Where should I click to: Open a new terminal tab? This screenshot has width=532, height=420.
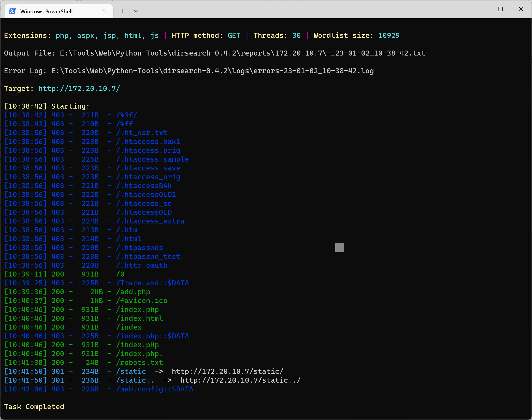(122, 11)
